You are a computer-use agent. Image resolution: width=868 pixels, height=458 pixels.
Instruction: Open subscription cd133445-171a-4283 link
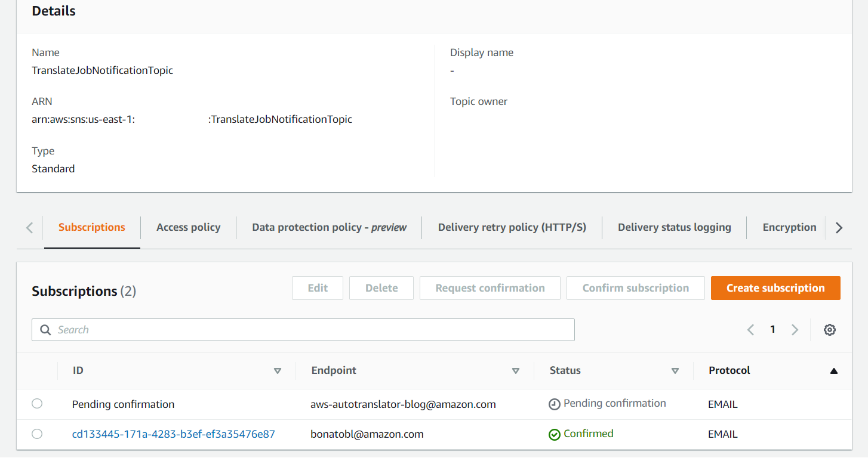tap(174, 434)
